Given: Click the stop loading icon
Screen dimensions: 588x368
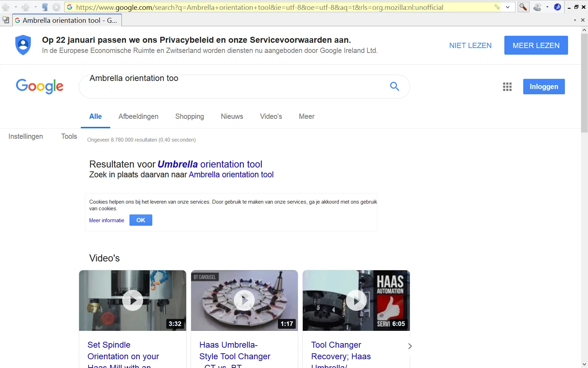Looking at the screenshot, I should coord(56,7).
